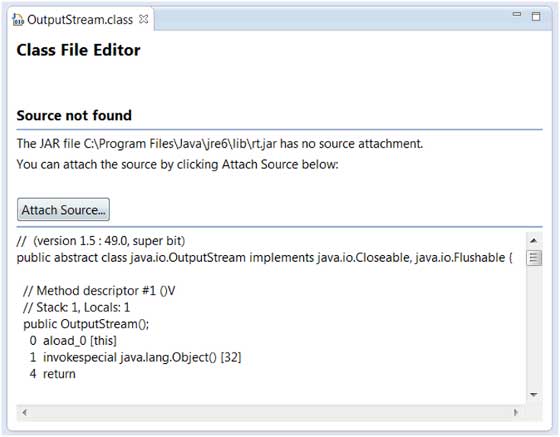This screenshot has width=560, height=437.
Task: Click the rt.jar no source attachment message
Action: 220,144
